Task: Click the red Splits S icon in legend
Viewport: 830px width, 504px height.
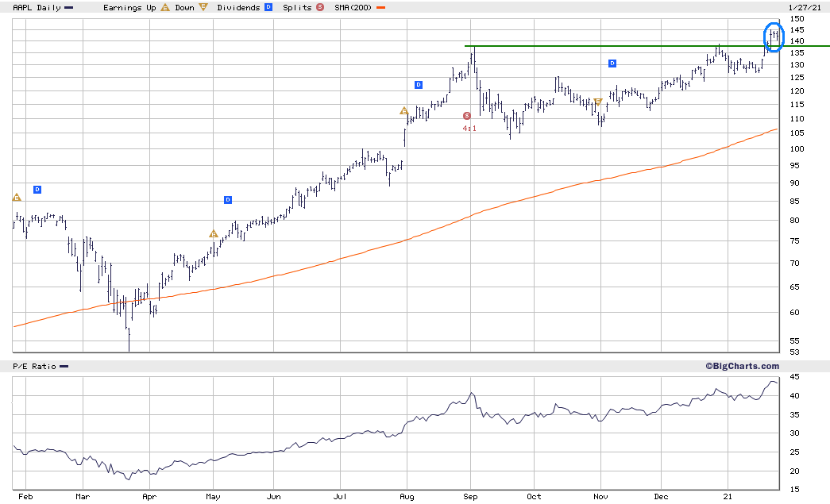Action: [320, 7]
